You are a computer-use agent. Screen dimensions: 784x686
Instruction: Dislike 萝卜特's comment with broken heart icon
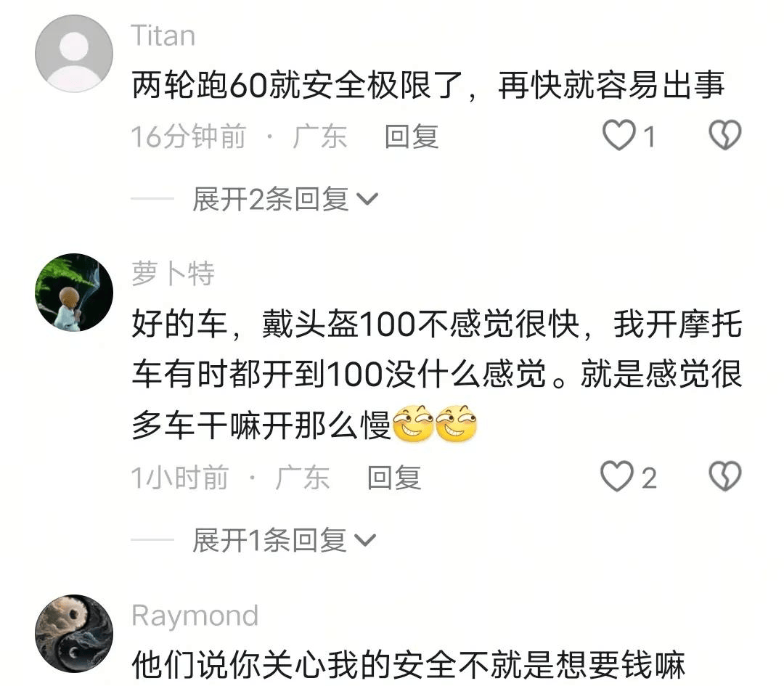(x=725, y=476)
